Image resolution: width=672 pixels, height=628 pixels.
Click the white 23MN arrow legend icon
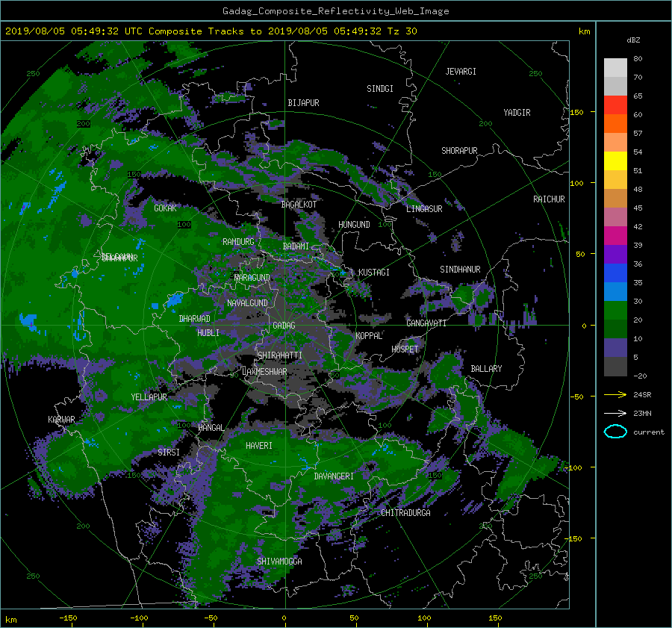coord(615,413)
